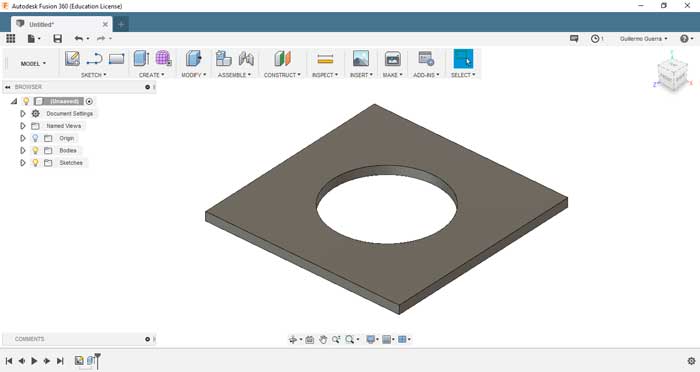The height and width of the screenshot is (372, 700).
Task: Open the MODIFY menu
Action: coord(193,75)
